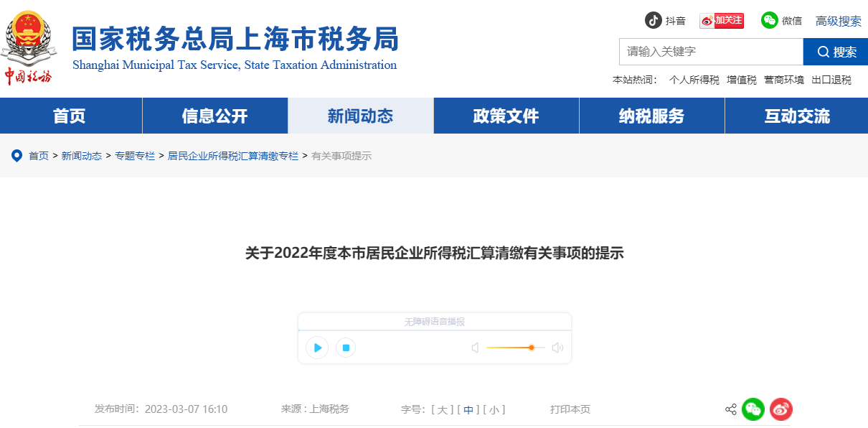Click the 出口退税 hot keyword
The height and width of the screenshot is (428, 868).
832,80
